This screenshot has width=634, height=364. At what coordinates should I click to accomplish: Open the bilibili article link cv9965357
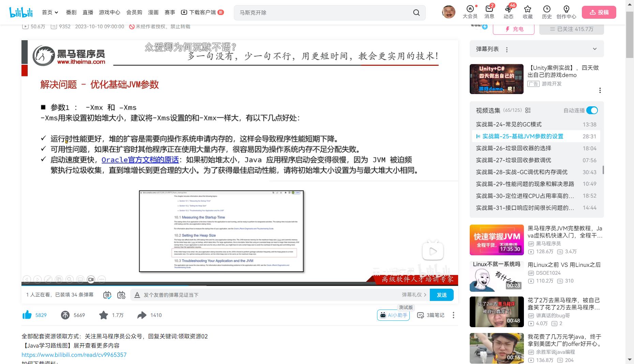coord(74,355)
